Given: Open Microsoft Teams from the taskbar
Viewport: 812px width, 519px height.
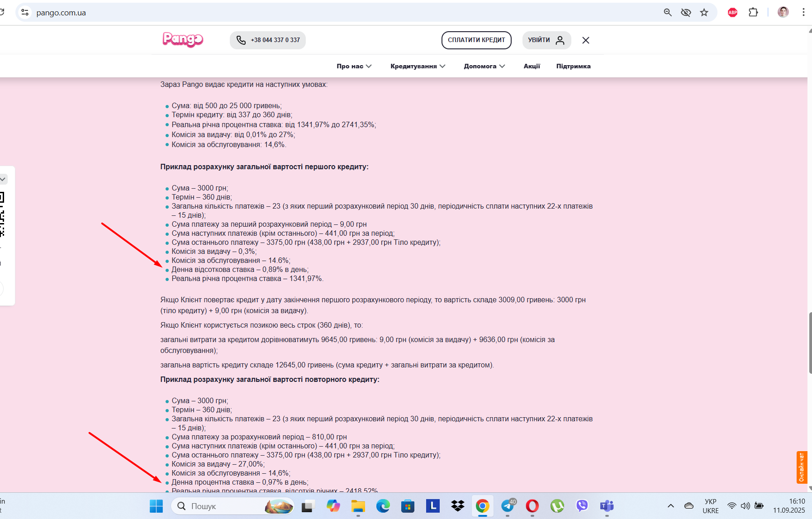Looking at the screenshot, I should 607,506.
